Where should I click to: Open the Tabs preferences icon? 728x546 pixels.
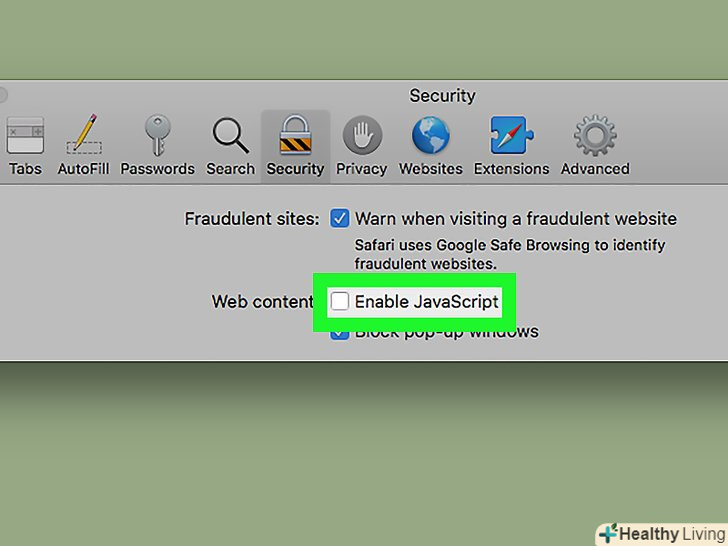[x=25, y=135]
